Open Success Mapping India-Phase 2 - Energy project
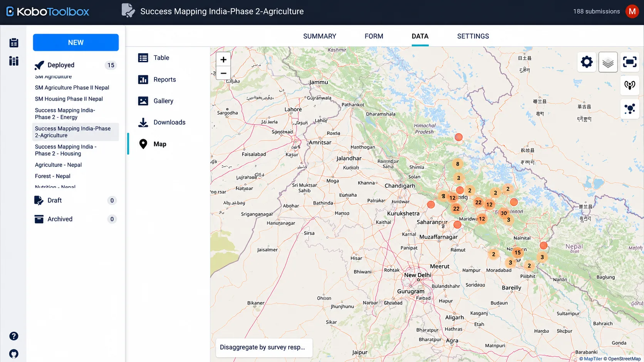 (x=65, y=113)
